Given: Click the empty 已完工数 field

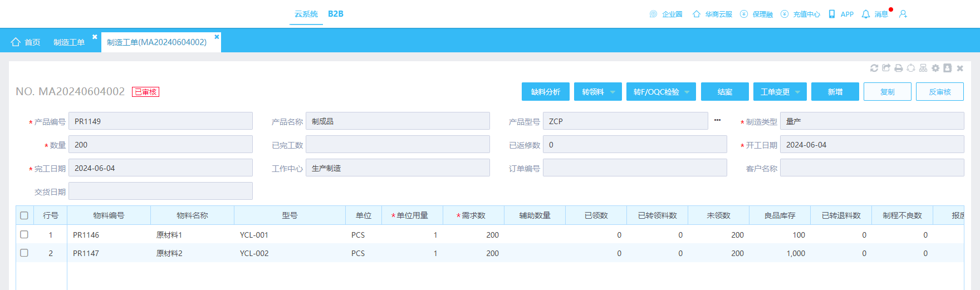Looking at the screenshot, I should point(398,145).
